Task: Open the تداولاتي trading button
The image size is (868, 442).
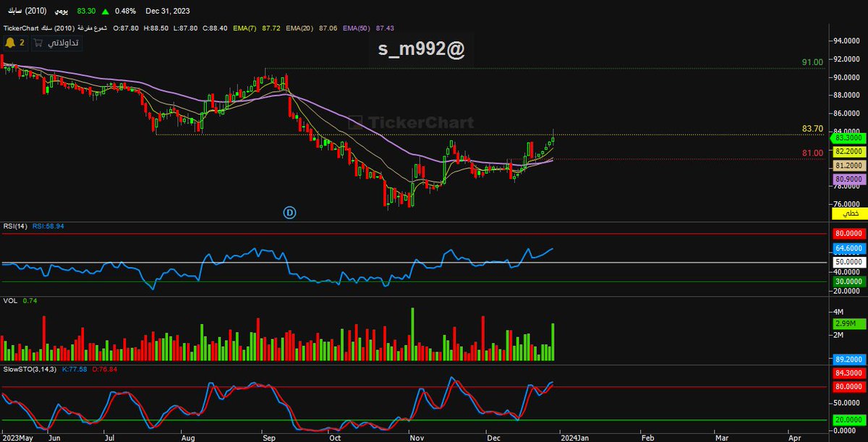Action: click(56, 43)
